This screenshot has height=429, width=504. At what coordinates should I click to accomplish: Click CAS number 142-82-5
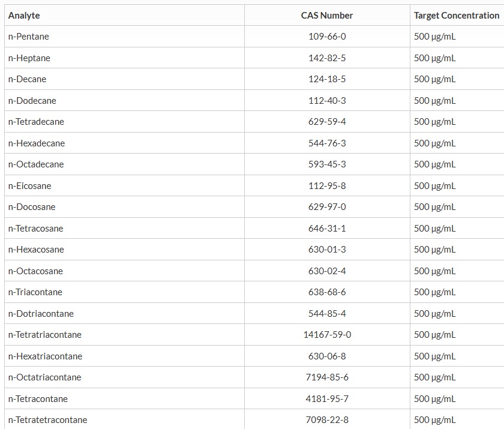click(327, 58)
